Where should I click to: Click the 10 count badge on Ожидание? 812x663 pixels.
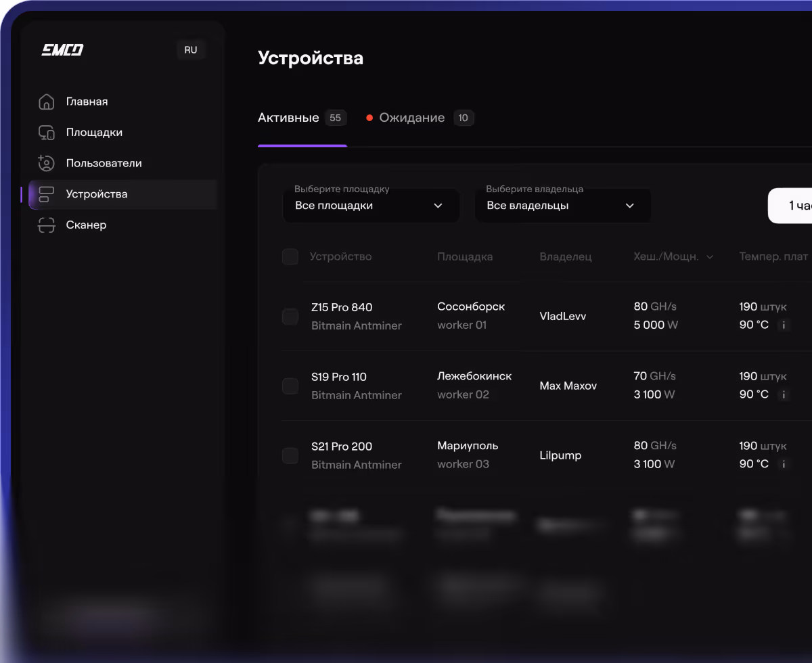click(464, 118)
